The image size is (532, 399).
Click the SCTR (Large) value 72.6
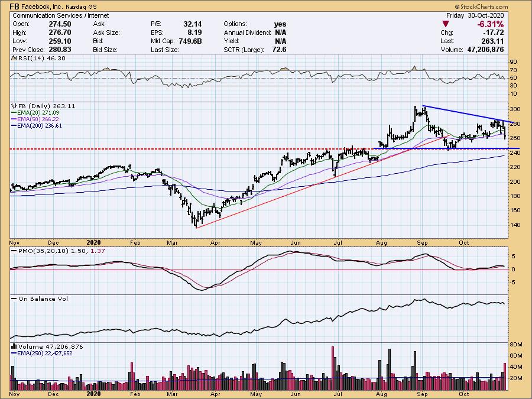[x=279, y=50]
